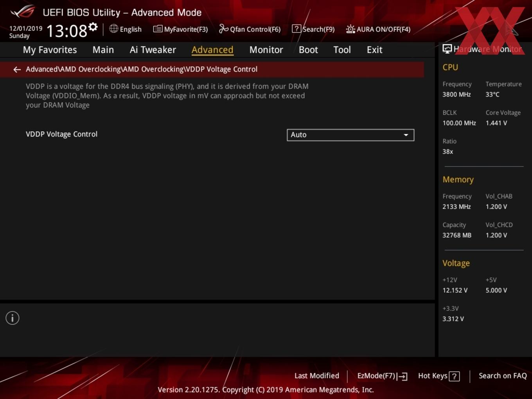Click the CPU section heading
Image resolution: width=532 pixels, height=399 pixels.
pyautogui.click(x=450, y=67)
